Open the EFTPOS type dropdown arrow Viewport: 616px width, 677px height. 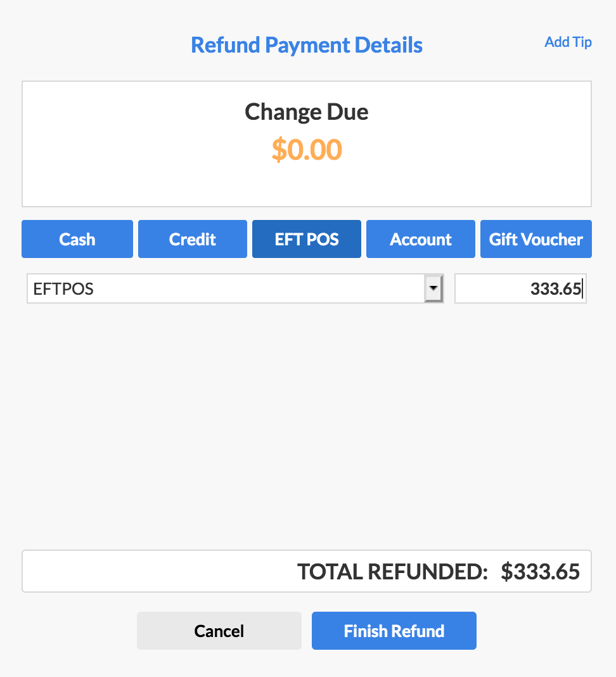pos(433,288)
